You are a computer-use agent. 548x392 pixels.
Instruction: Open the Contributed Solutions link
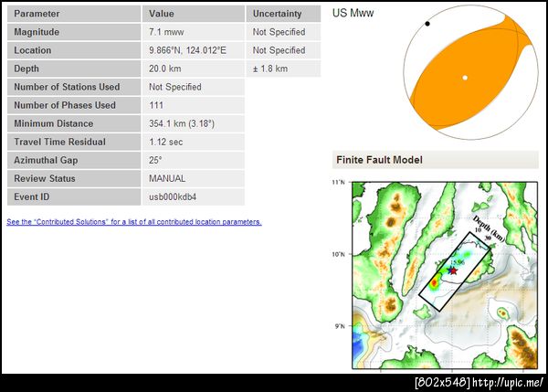(x=134, y=222)
